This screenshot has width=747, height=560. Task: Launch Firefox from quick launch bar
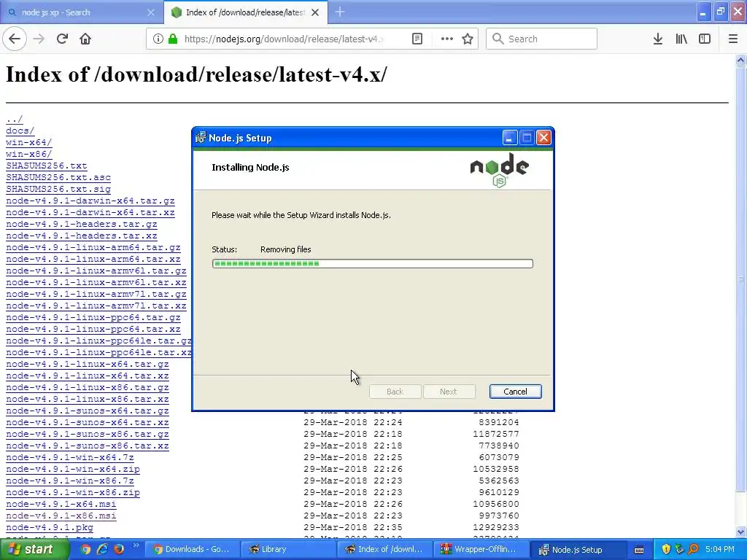[119, 549]
